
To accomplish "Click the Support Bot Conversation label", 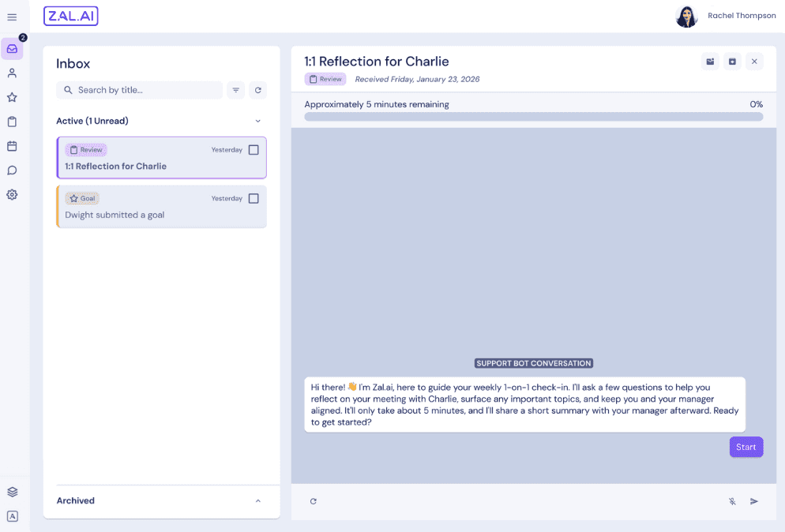I will point(534,363).
